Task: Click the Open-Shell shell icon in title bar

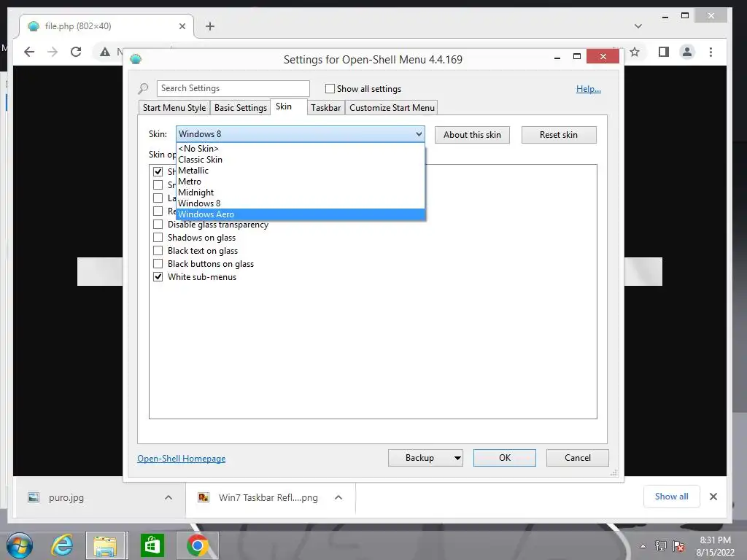Action: tap(136, 60)
